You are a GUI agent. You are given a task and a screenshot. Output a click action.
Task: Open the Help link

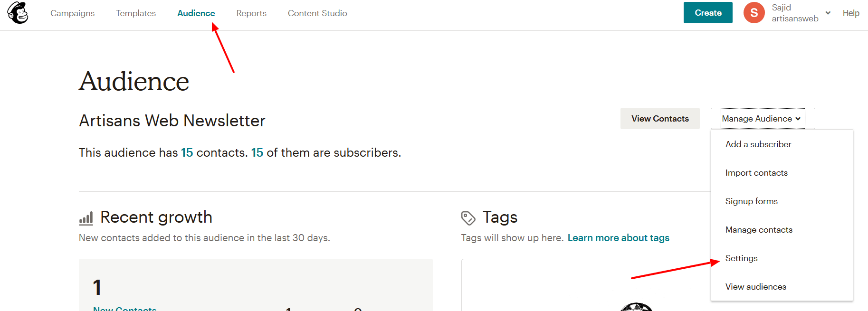(851, 13)
